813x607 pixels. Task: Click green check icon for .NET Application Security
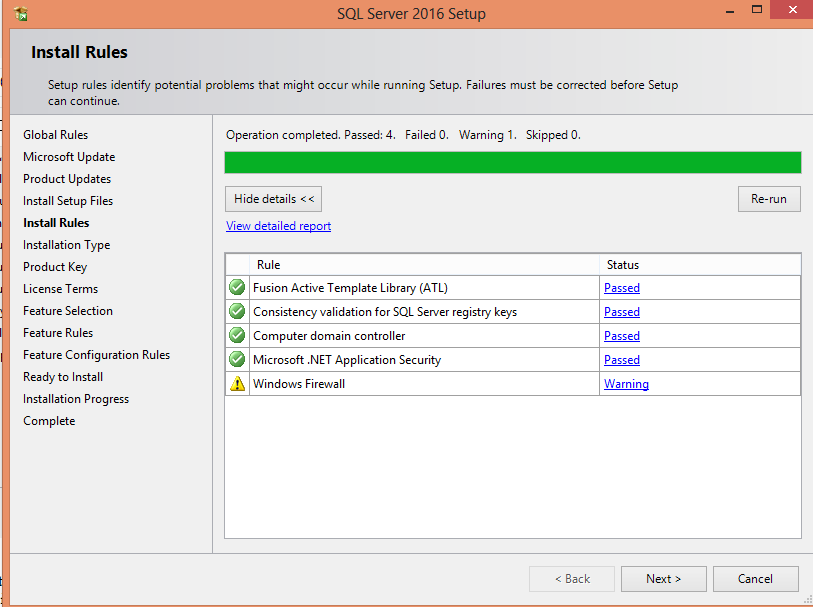pyautogui.click(x=237, y=359)
